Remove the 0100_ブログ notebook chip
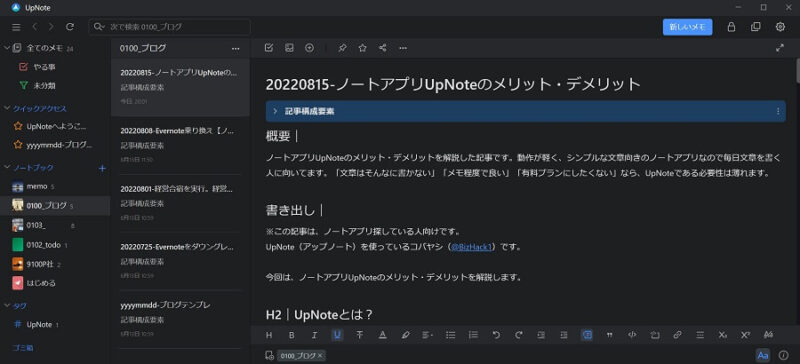Screen dimensions: 800x364 [x=320, y=355]
